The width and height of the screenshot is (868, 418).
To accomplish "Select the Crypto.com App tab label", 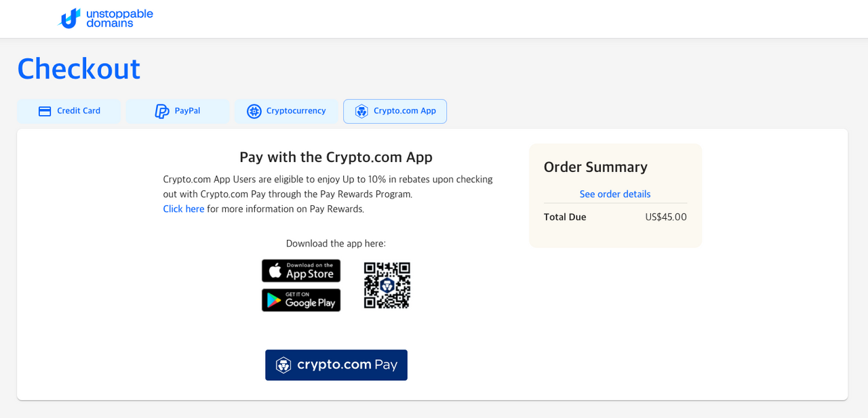I will click(405, 111).
